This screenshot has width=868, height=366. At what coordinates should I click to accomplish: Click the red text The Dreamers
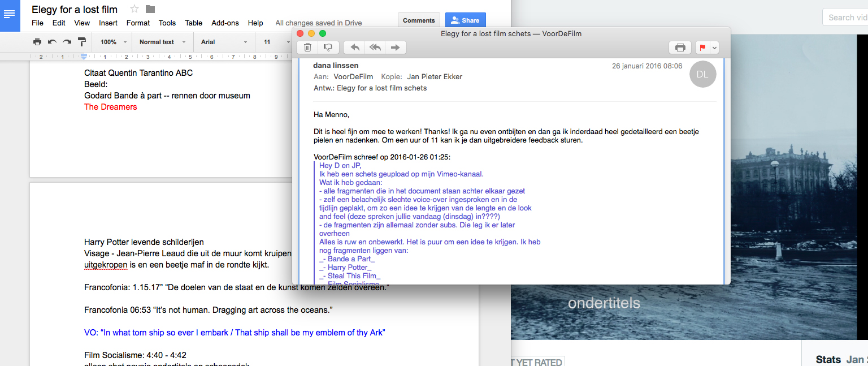(111, 107)
